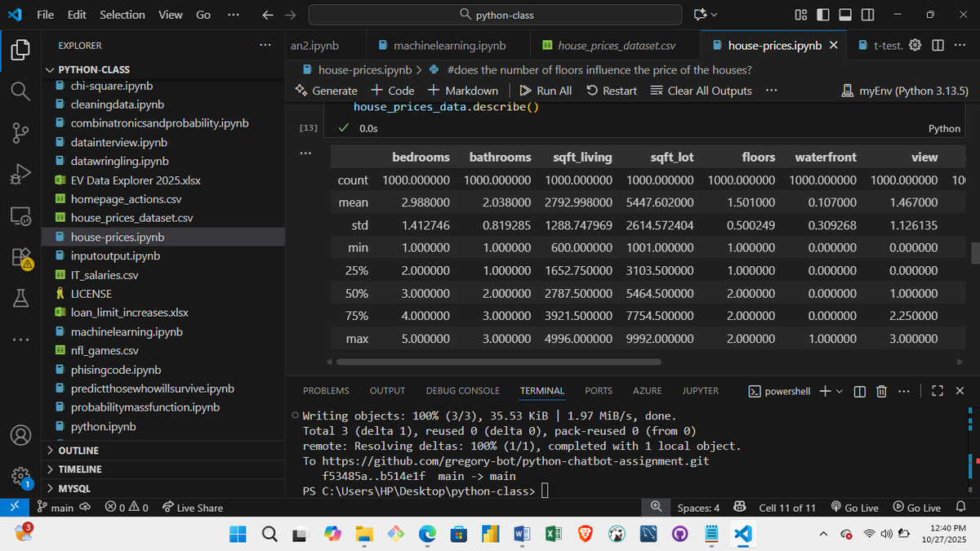Close the house-prices.ipynb editor tab
Viewport: 980px width, 551px height.
tap(833, 46)
